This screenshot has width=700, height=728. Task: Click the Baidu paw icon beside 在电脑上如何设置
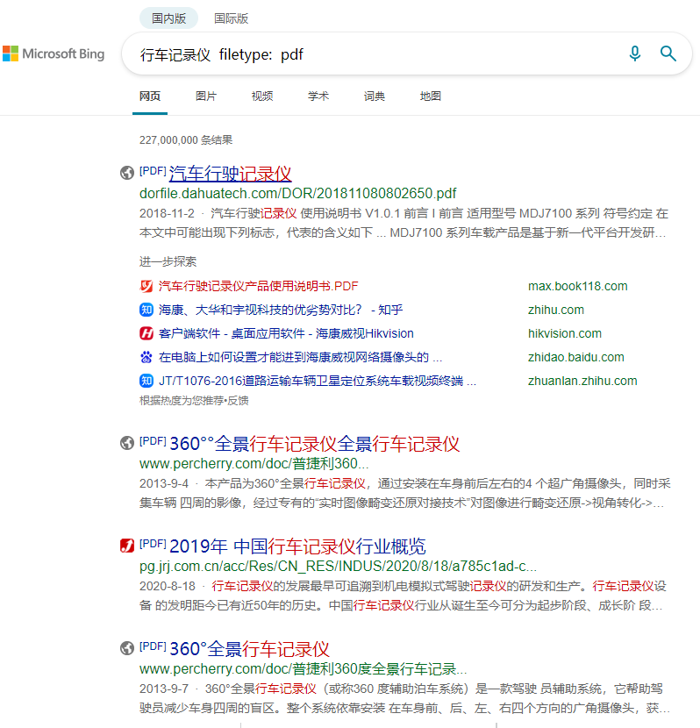point(146,357)
